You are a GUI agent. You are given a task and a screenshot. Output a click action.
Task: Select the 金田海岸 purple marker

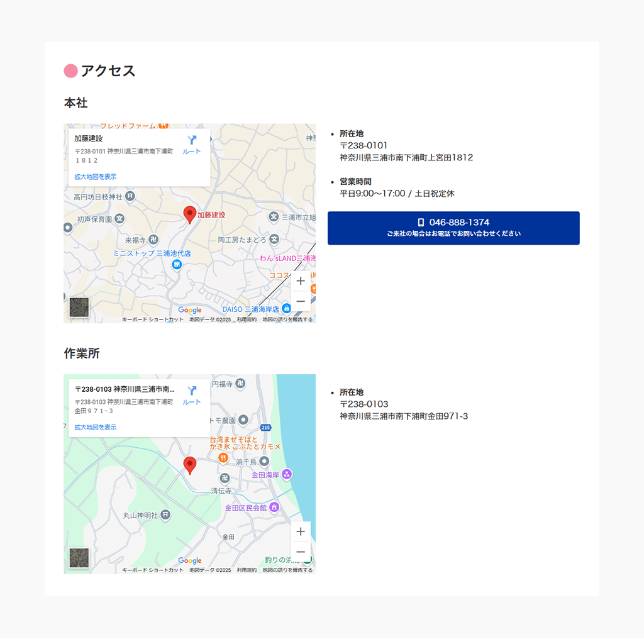[287, 474]
